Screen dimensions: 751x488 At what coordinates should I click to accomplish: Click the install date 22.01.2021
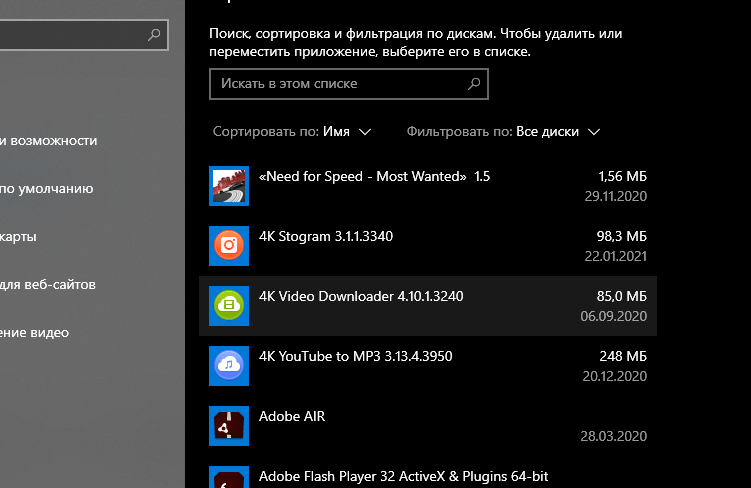[x=615, y=256]
